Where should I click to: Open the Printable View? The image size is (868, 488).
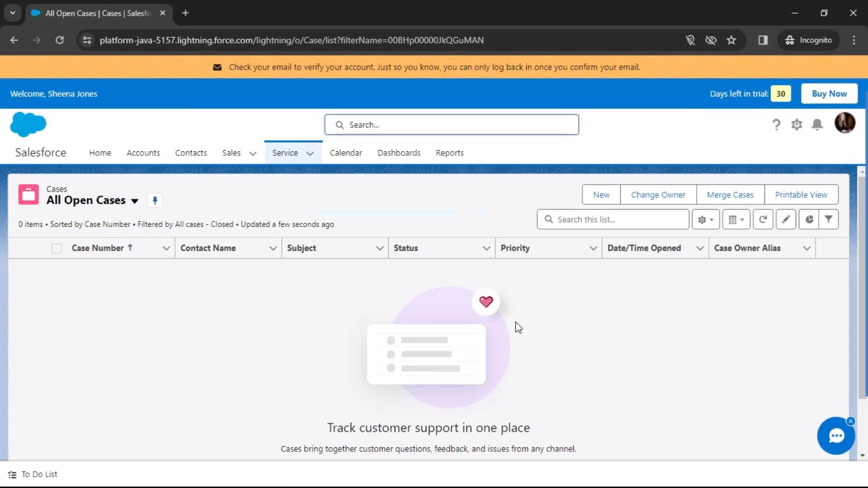pos(801,195)
